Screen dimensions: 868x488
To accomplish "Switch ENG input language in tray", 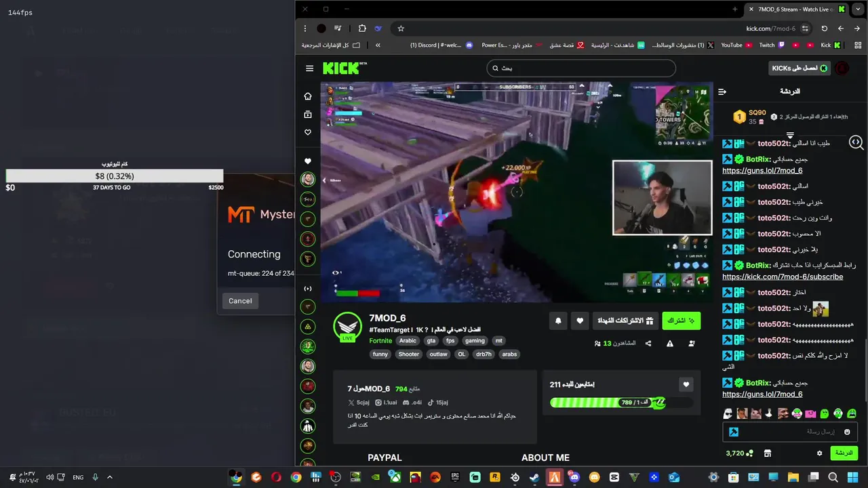I will [x=78, y=477].
